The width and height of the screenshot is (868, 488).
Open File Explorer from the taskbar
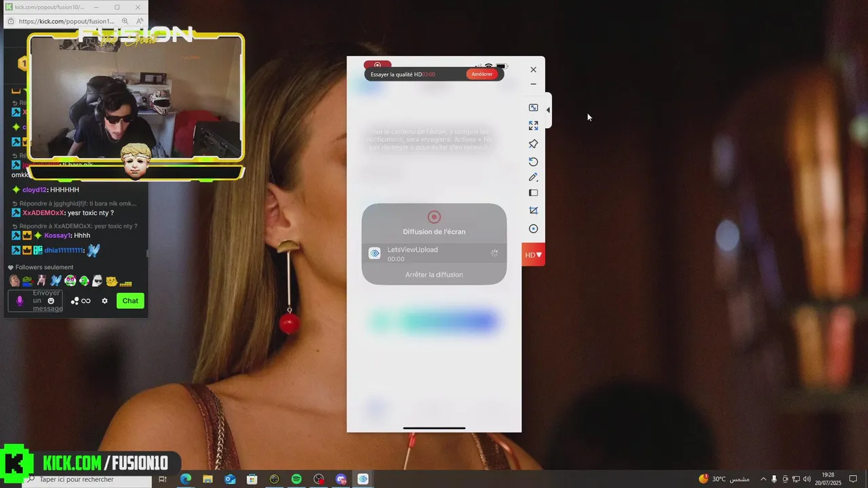(x=208, y=479)
